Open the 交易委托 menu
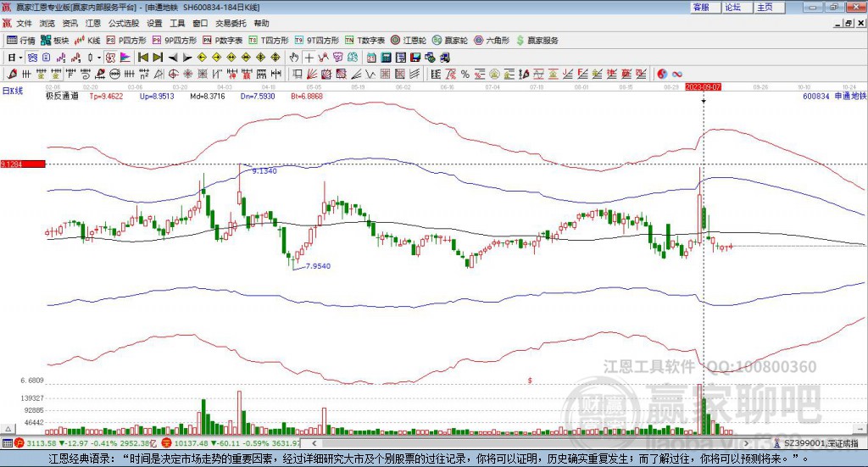This screenshot has width=868, height=467. 231,23
